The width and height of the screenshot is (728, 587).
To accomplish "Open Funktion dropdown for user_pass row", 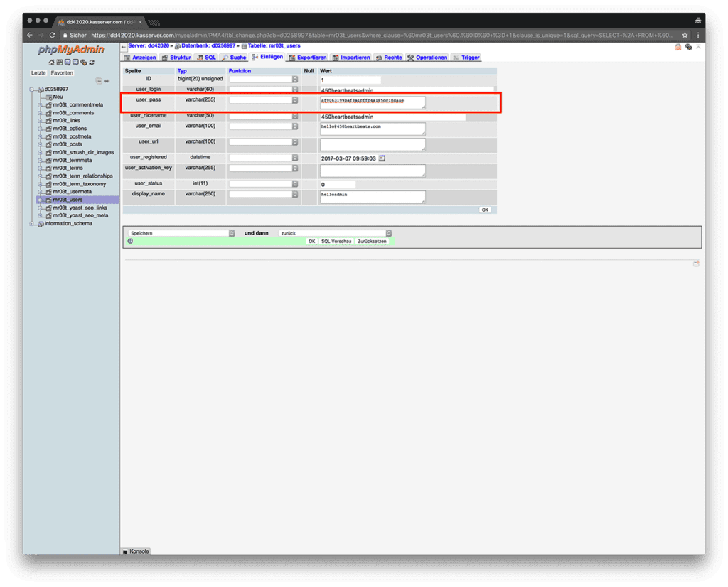I will pos(263,100).
